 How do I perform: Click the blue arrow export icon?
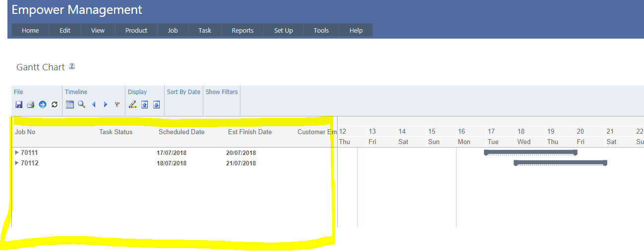tap(43, 104)
